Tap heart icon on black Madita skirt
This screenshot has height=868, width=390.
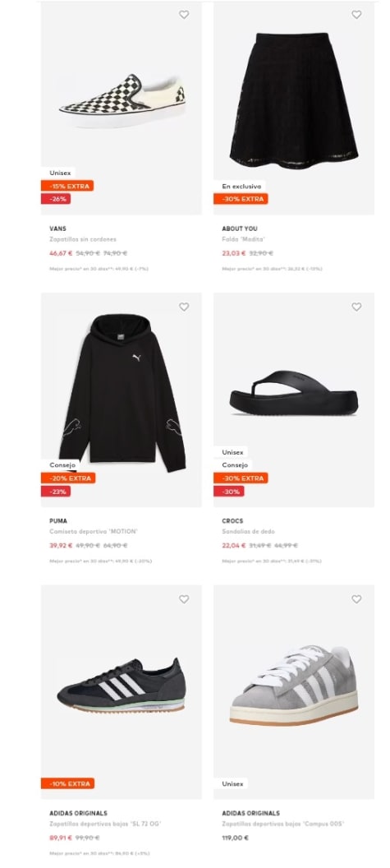[356, 15]
